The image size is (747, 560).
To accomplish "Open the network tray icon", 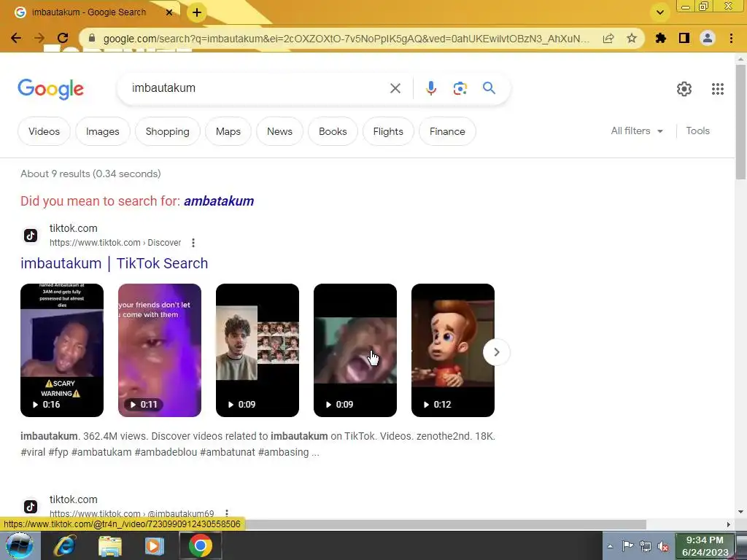I will click(646, 546).
